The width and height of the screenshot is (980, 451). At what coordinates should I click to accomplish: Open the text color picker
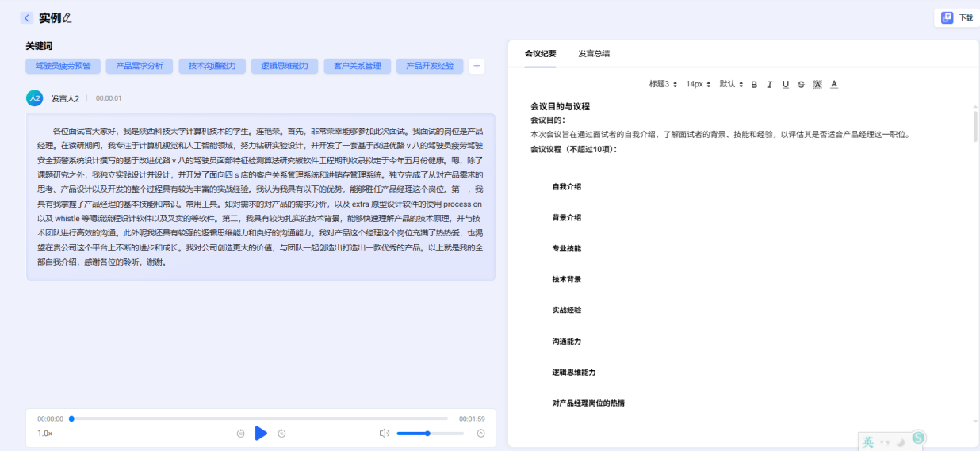click(x=834, y=84)
